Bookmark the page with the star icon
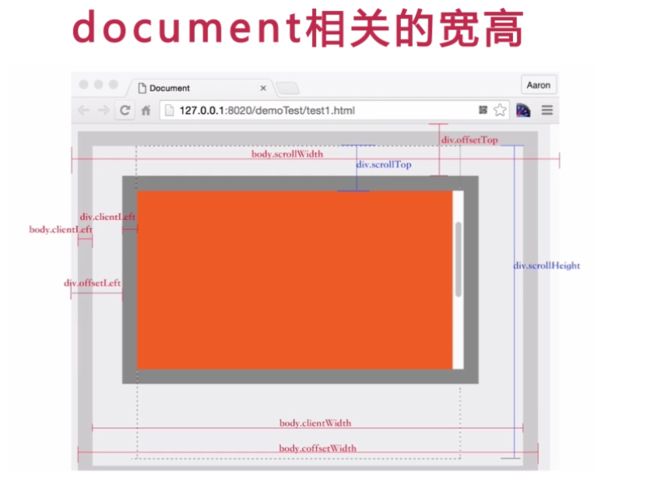Screen dimensions: 650x480 tap(500, 110)
